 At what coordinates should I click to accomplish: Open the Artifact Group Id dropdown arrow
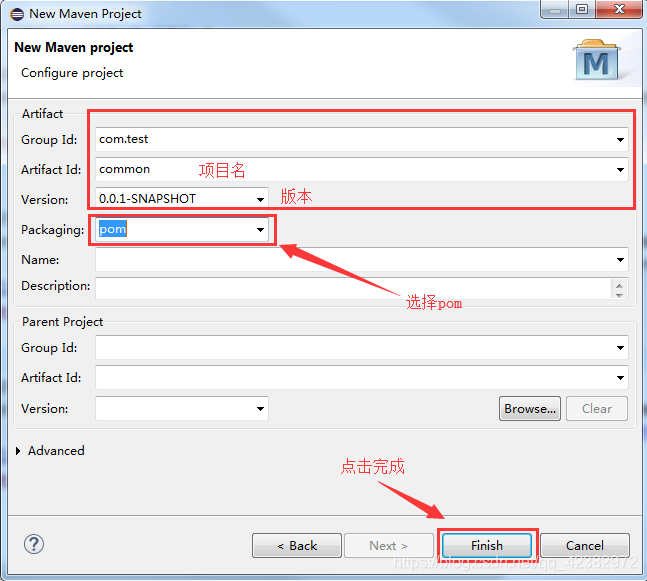point(620,140)
